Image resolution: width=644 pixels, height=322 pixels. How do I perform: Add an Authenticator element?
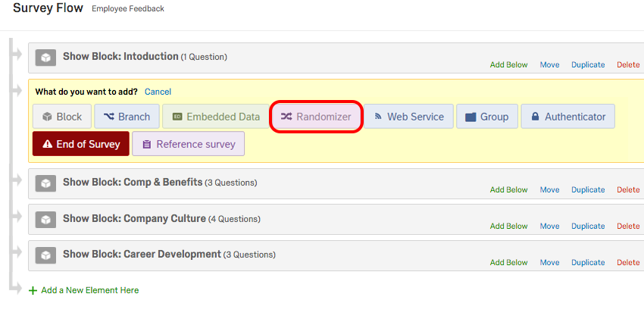[x=567, y=117]
